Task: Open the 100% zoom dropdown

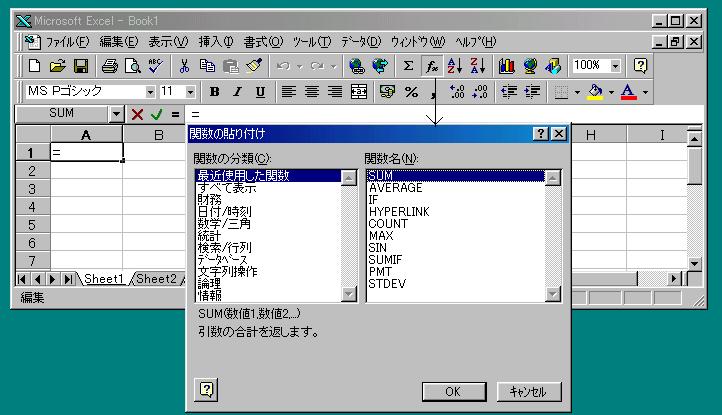Action: pos(615,66)
